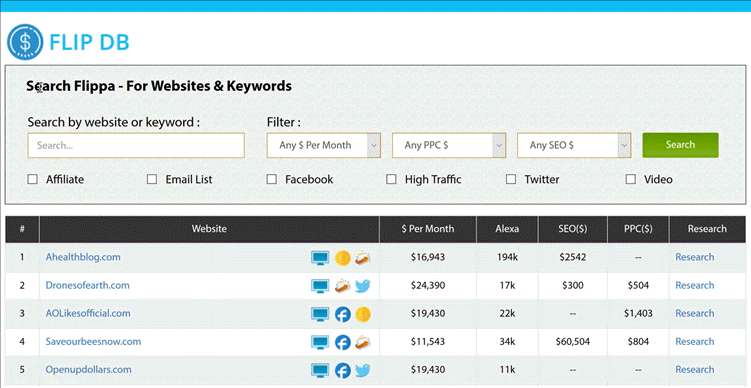Click the monitor icon in Ahealthblog.com row
Image resolution: width=751 pixels, height=388 pixels.
click(x=320, y=258)
